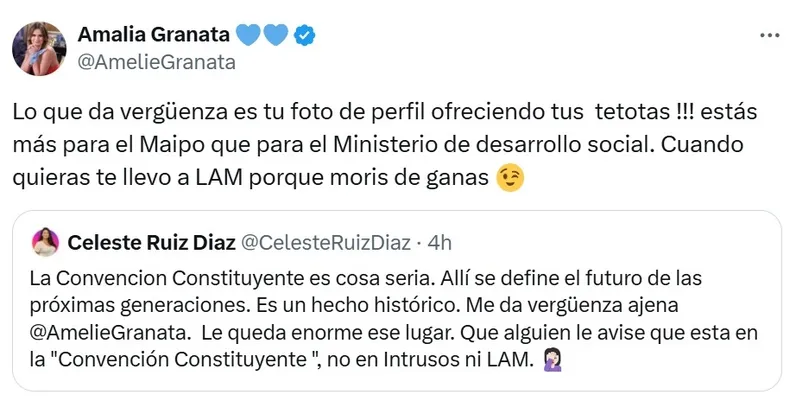Open the three-dot more options menu

(x=768, y=35)
